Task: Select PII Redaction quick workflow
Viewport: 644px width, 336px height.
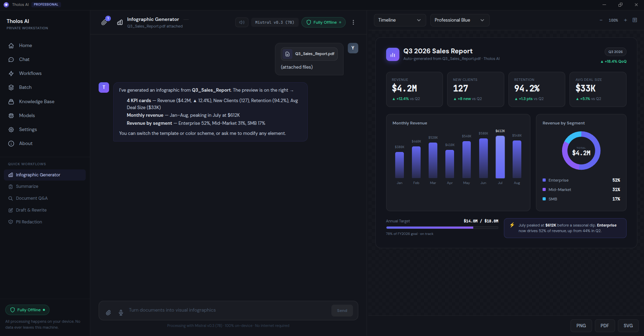Action: point(29,222)
